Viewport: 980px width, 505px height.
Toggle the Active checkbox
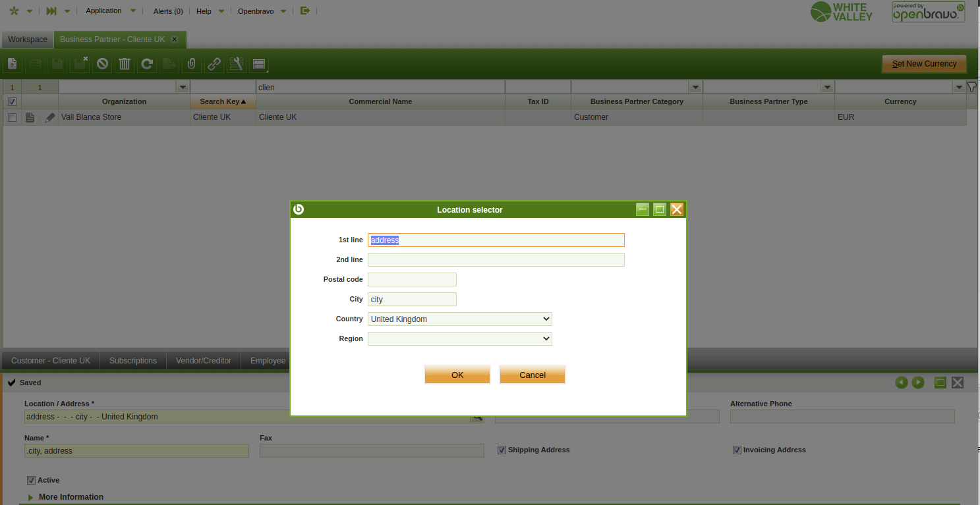(31, 480)
